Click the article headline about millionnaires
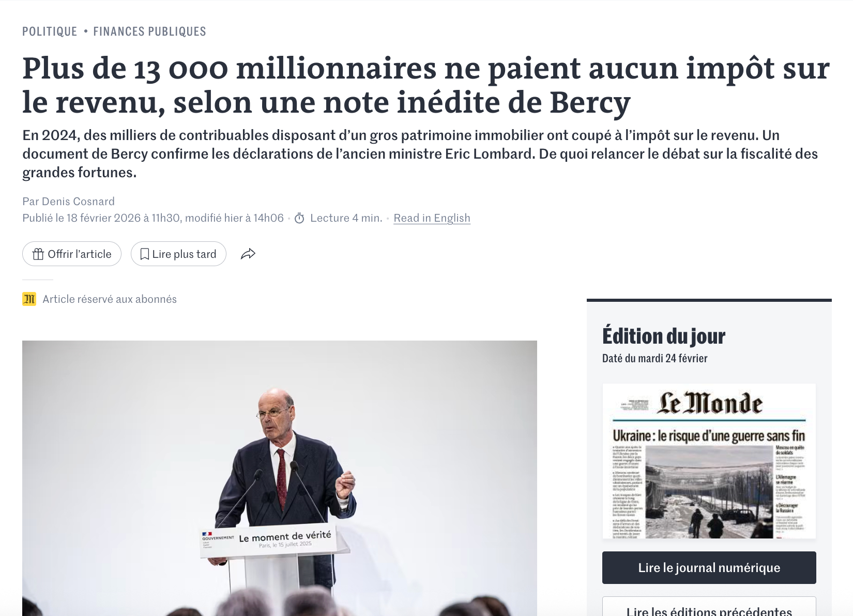 (x=425, y=85)
